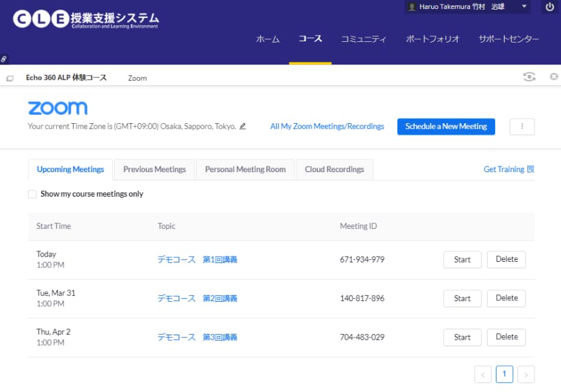
Task: Go to the next page arrow
Action: (x=526, y=375)
